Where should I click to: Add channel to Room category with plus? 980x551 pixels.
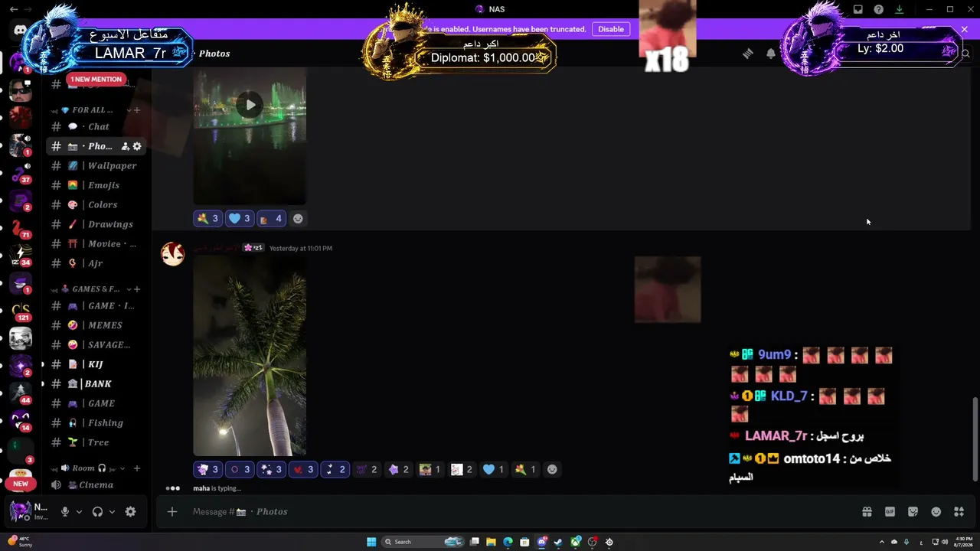pos(137,468)
